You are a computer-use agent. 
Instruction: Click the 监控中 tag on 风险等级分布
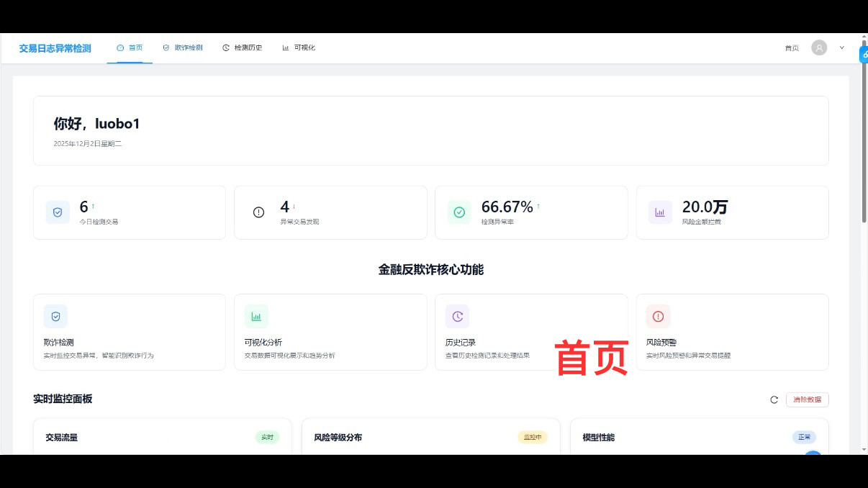[x=533, y=437]
